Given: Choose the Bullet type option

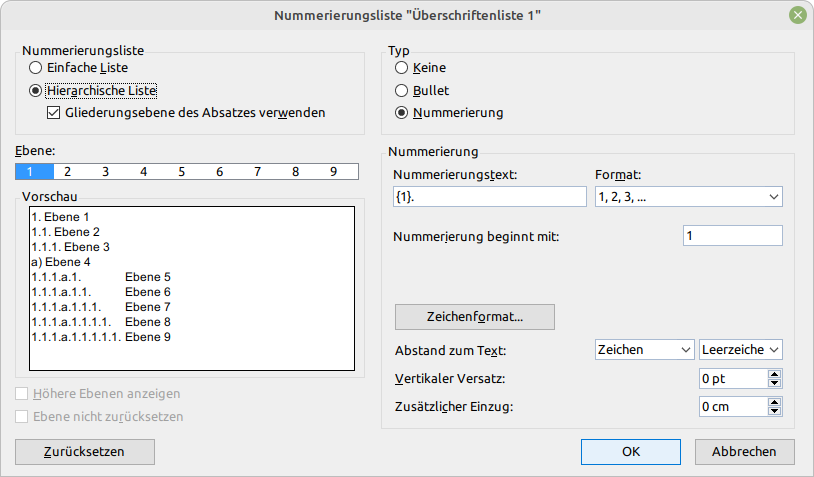Looking at the screenshot, I should pyautogui.click(x=402, y=90).
